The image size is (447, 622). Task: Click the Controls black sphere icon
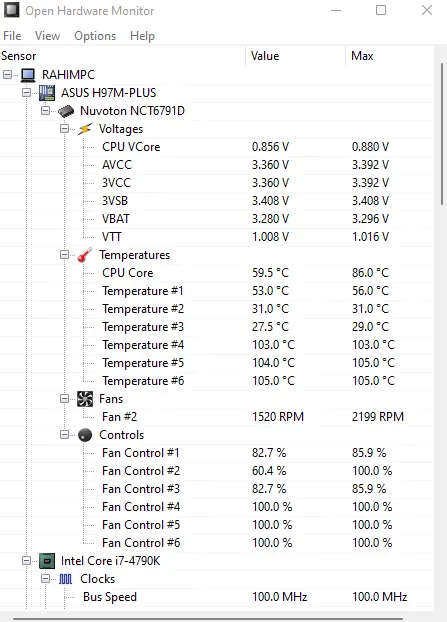85,435
